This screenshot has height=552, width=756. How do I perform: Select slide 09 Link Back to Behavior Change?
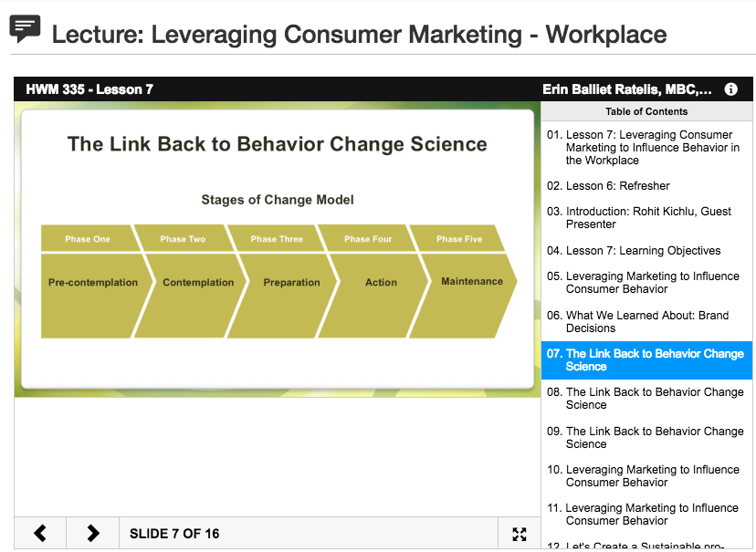pyautogui.click(x=646, y=437)
